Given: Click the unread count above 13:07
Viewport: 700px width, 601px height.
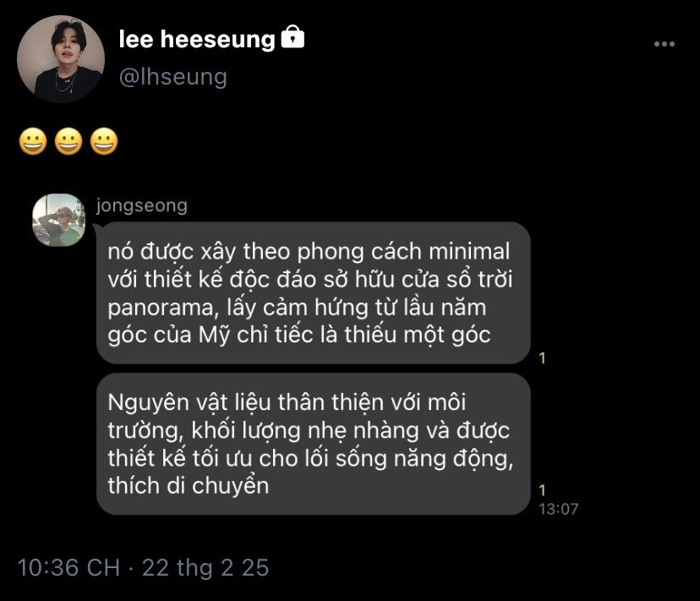Looking at the screenshot, I should [542, 490].
